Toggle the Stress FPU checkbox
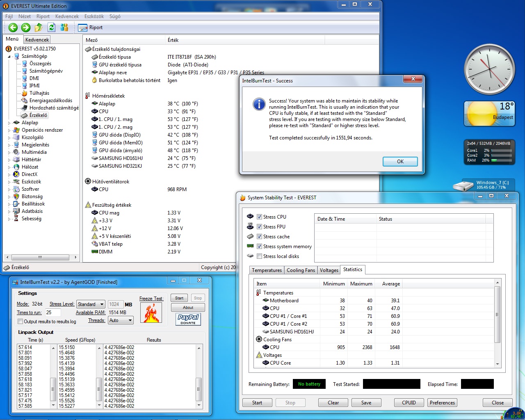Viewport: 525px width, 420px height. point(259,226)
